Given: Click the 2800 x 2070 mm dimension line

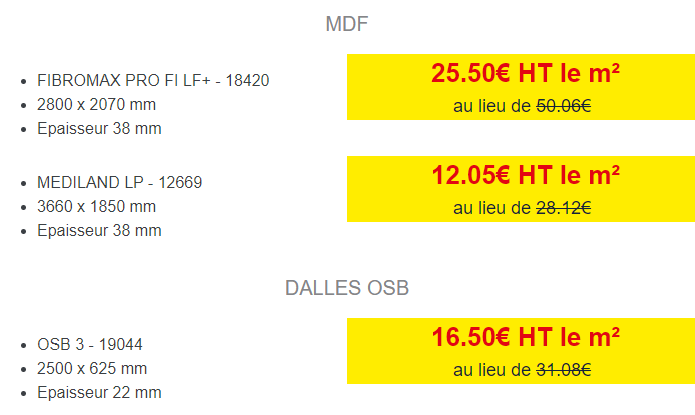Looking at the screenshot, I should (96, 105).
